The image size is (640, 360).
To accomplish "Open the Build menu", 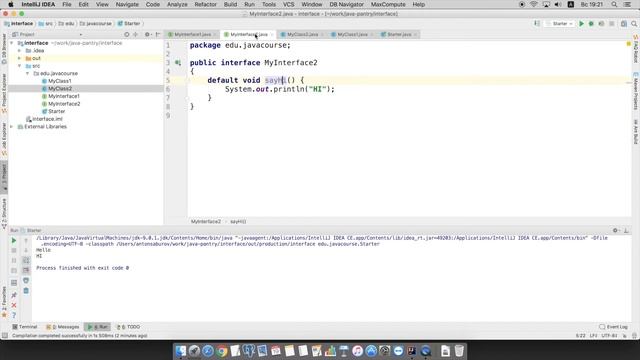I will [230, 4].
